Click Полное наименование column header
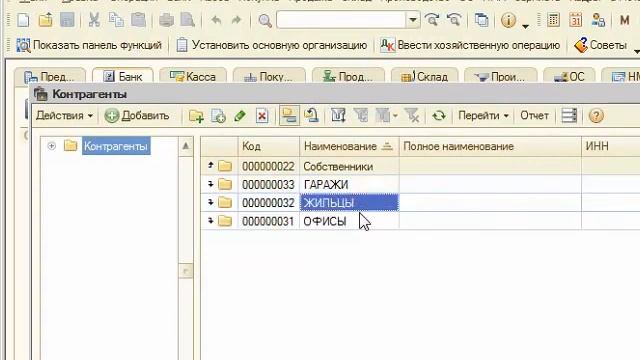 point(490,146)
